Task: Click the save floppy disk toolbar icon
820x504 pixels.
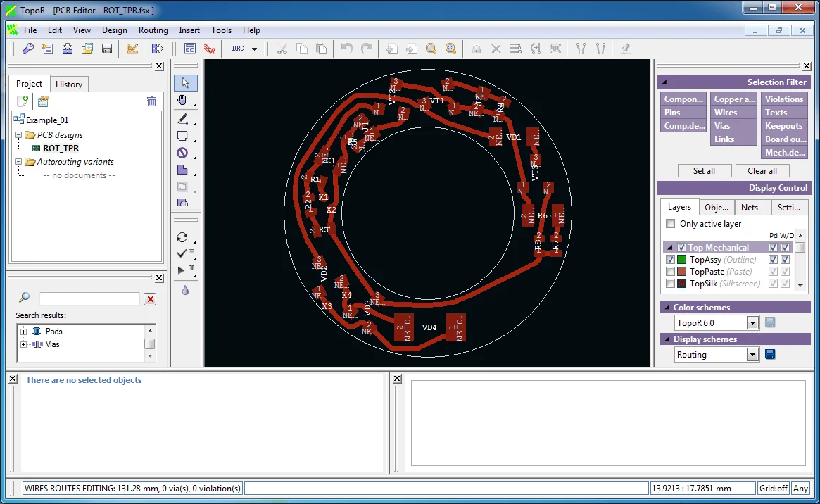Action: [107, 49]
